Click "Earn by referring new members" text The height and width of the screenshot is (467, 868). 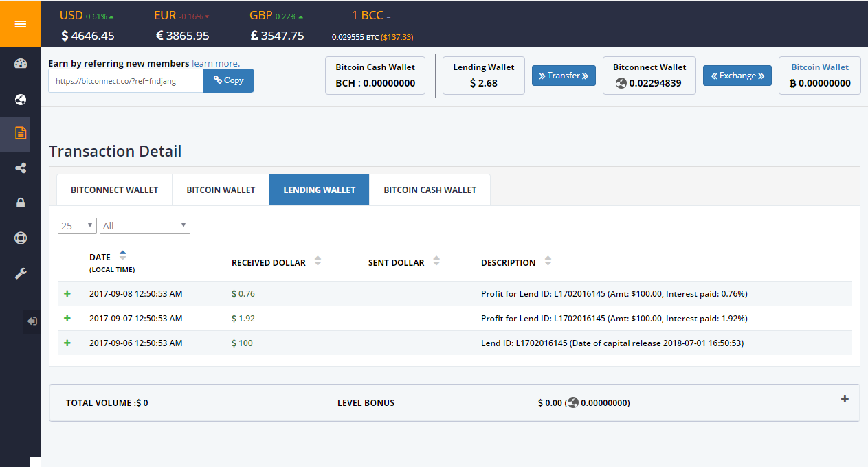pyautogui.click(x=119, y=63)
